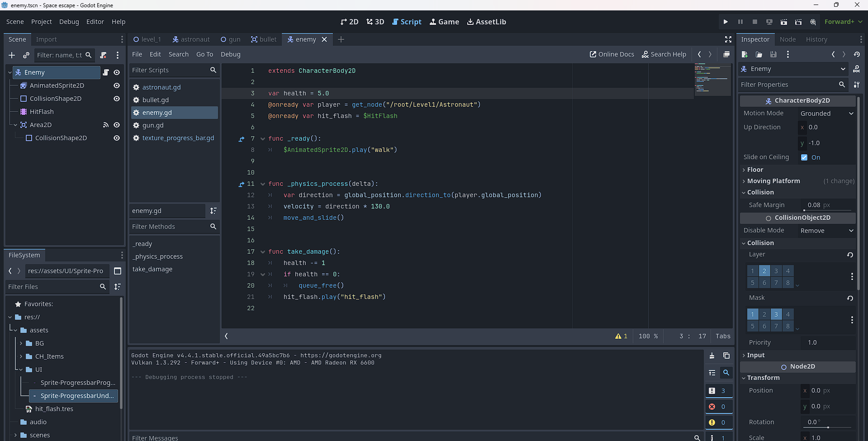868x441 pixels.
Task: Click the clear output log icon
Action: point(712,356)
